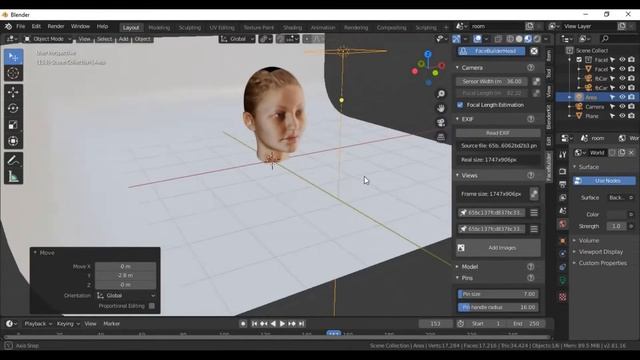Viewport: 640px width, 360px height.
Task: Click the Read EXIF button
Action: coord(498,133)
